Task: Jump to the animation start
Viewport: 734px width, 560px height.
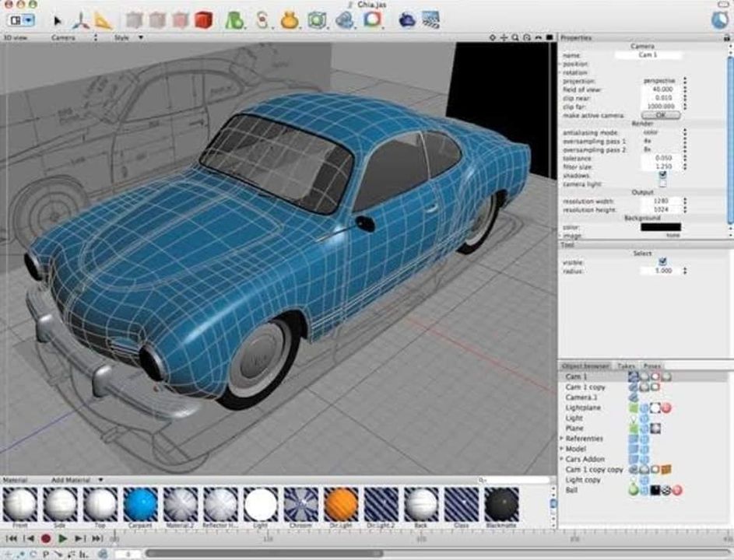Action: (x=11, y=539)
